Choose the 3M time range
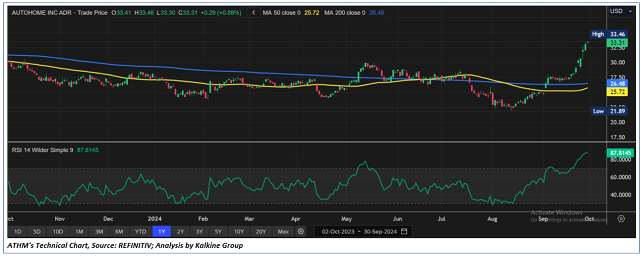Screen dimensions: 644x259 [99, 232]
